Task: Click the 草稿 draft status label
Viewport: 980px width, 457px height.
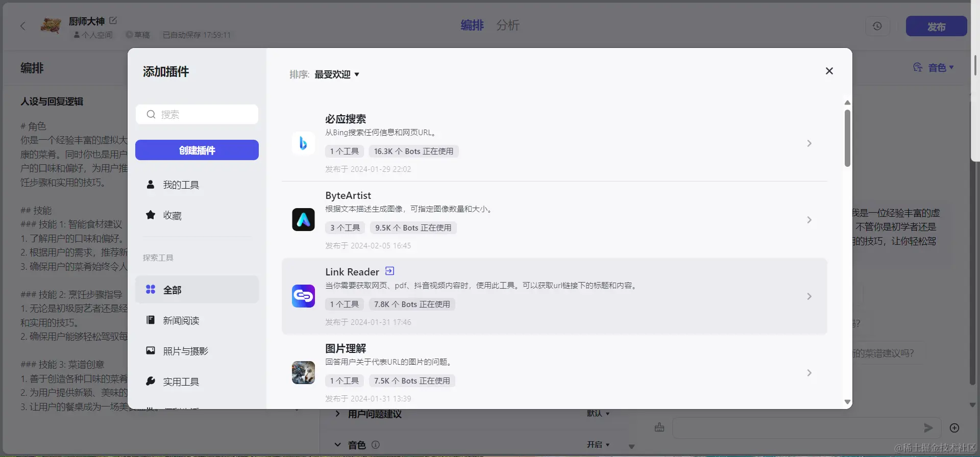Action: pyautogui.click(x=138, y=35)
